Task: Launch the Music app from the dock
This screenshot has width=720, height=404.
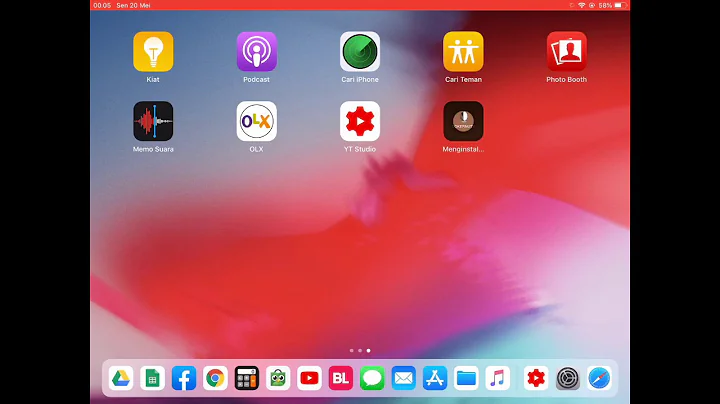Action: [x=498, y=378]
